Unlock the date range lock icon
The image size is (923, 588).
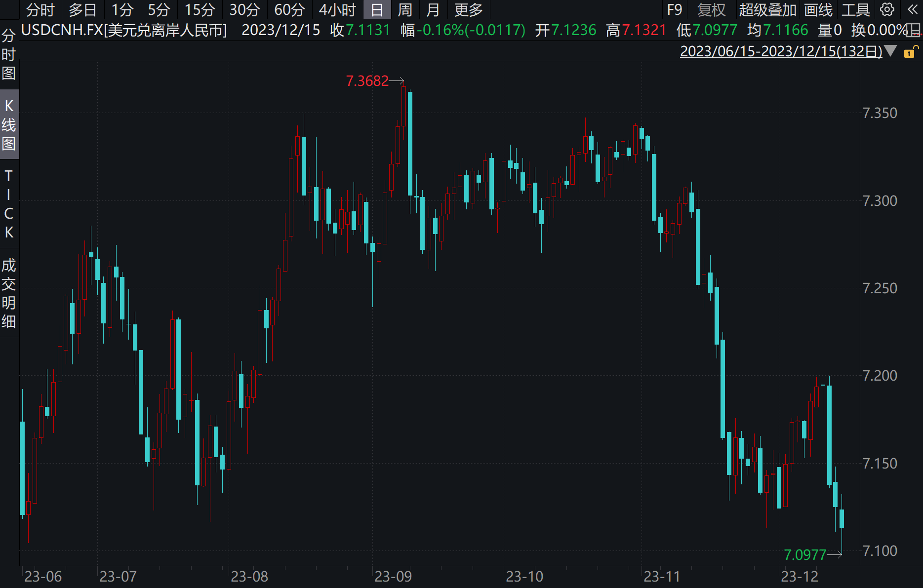click(911, 51)
